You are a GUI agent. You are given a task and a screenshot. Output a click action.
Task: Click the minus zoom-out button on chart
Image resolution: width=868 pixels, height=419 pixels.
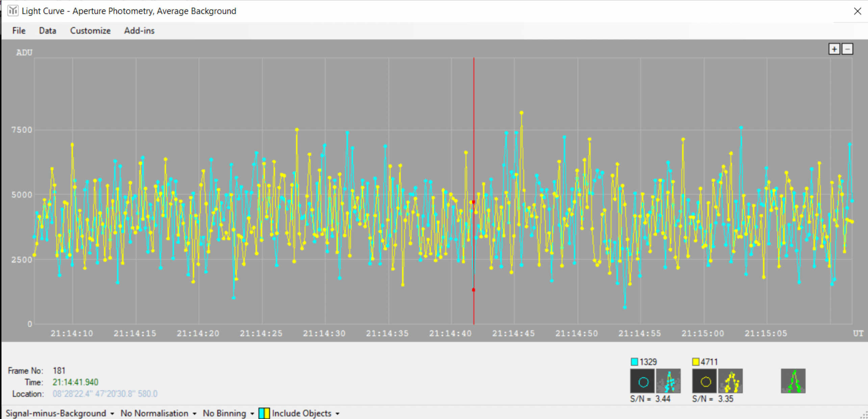pyautogui.click(x=847, y=49)
